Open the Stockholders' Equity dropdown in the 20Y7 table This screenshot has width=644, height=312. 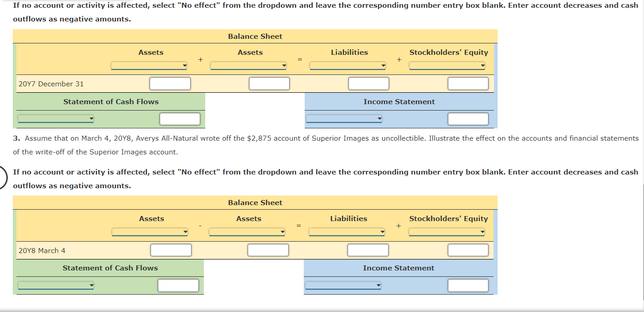point(447,65)
